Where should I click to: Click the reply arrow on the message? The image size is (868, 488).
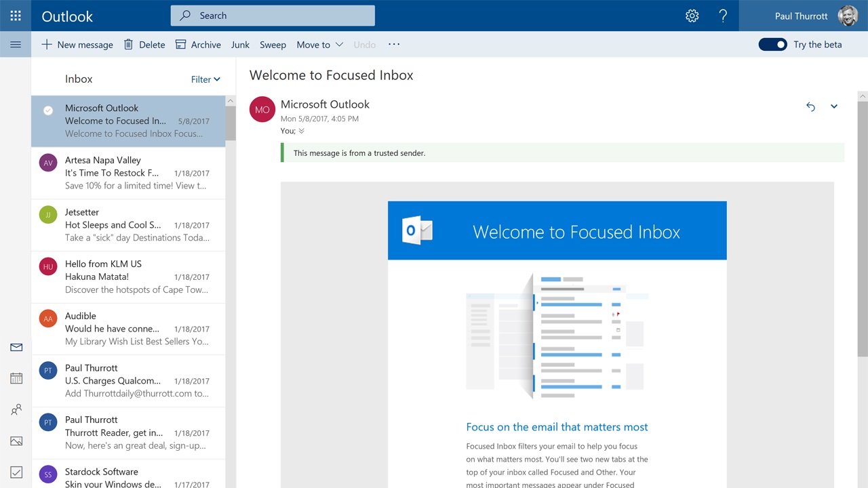[810, 106]
